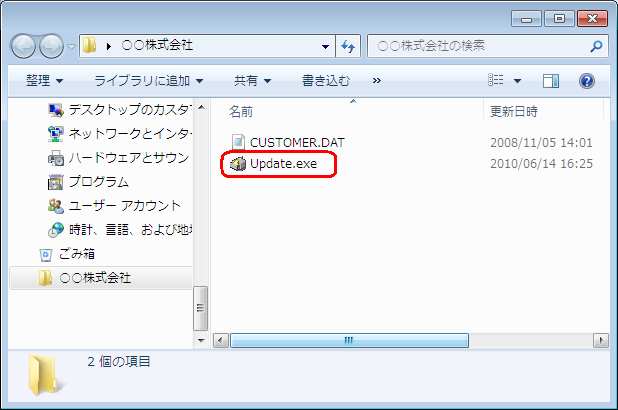Click the network and internet icon
Image resolution: width=618 pixels, height=410 pixels.
pos(56,134)
